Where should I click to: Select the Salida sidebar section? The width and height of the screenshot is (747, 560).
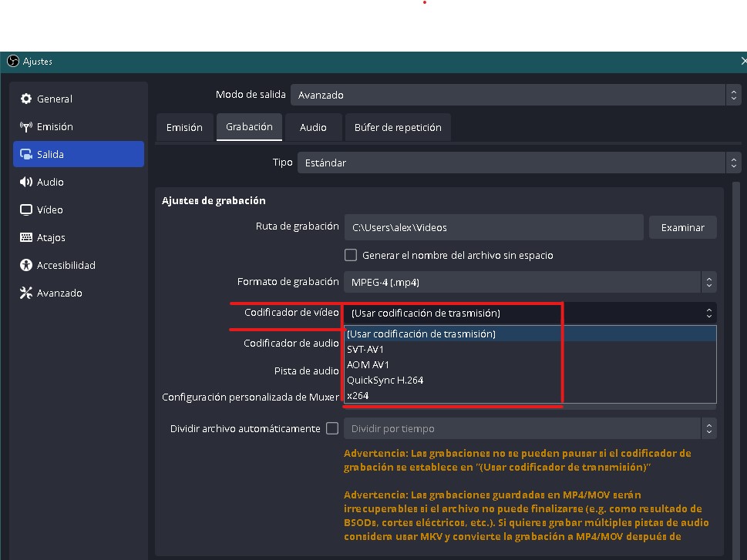tap(79, 154)
